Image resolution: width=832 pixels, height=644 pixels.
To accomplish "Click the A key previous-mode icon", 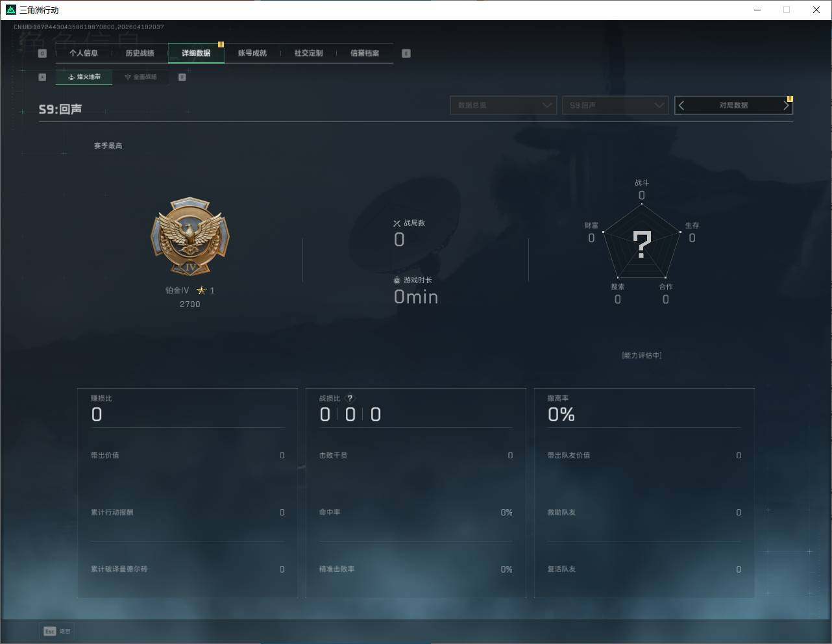I will 42,77.
